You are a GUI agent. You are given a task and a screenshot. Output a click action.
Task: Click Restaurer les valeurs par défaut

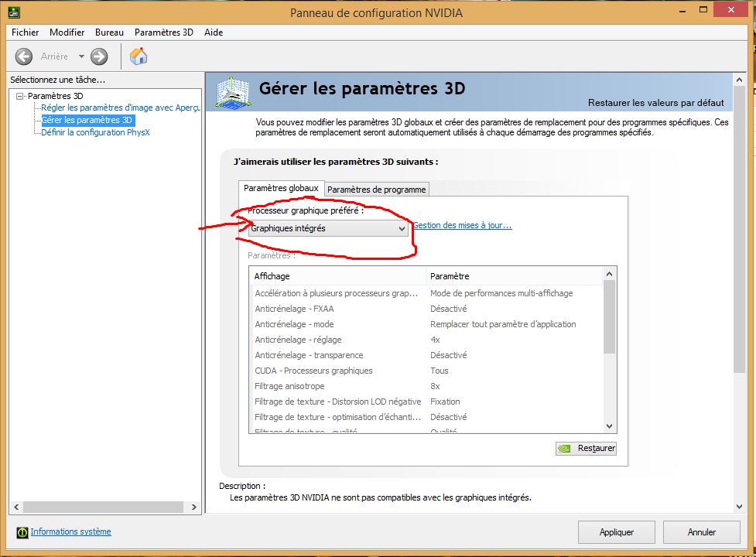point(655,103)
